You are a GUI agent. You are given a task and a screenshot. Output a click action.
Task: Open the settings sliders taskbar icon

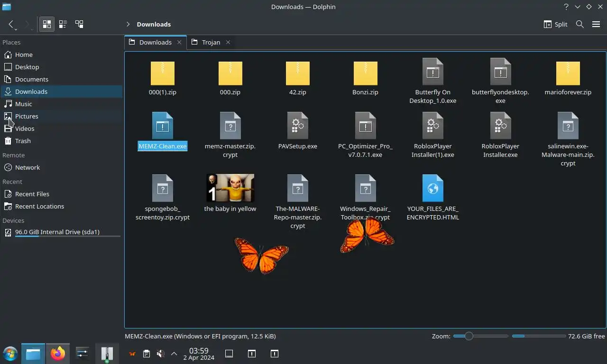[83, 354]
